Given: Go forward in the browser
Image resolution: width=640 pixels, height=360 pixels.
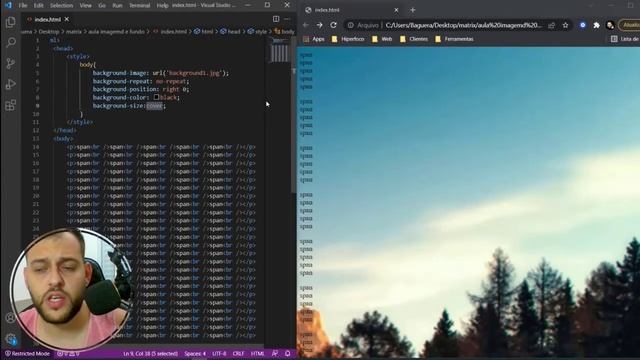Looking at the screenshot, I should click(x=320, y=25).
